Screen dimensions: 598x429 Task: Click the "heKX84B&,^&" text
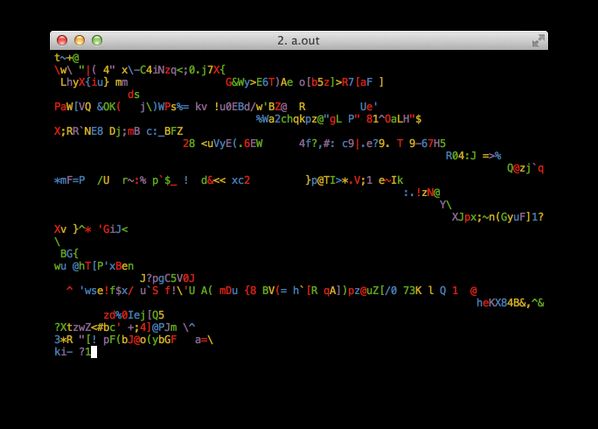pos(510,303)
